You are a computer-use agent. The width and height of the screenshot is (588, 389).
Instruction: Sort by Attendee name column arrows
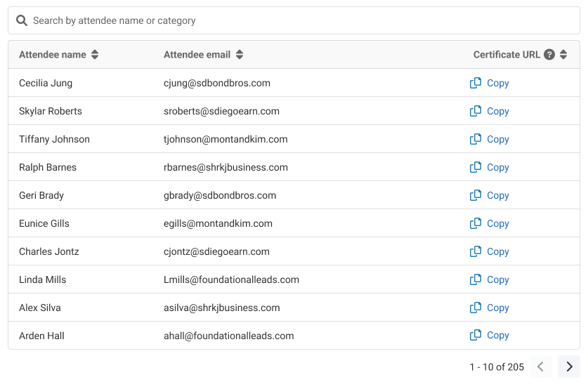95,55
